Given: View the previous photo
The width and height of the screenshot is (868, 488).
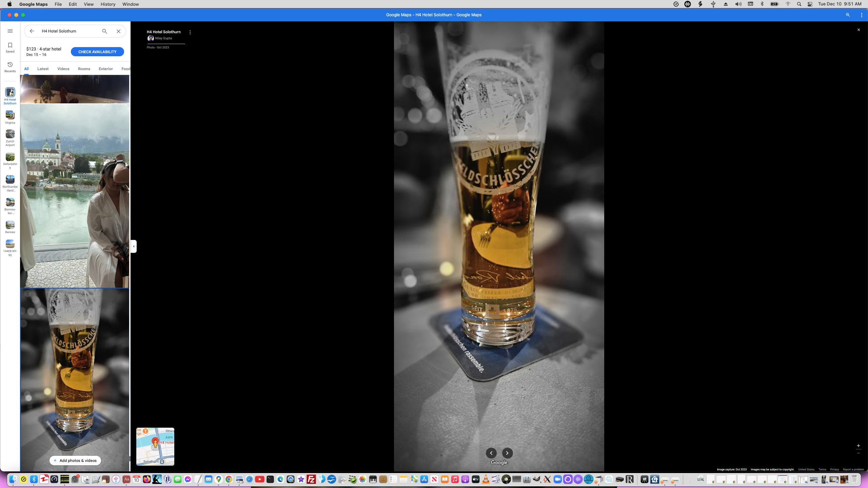Looking at the screenshot, I should pyautogui.click(x=491, y=453).
